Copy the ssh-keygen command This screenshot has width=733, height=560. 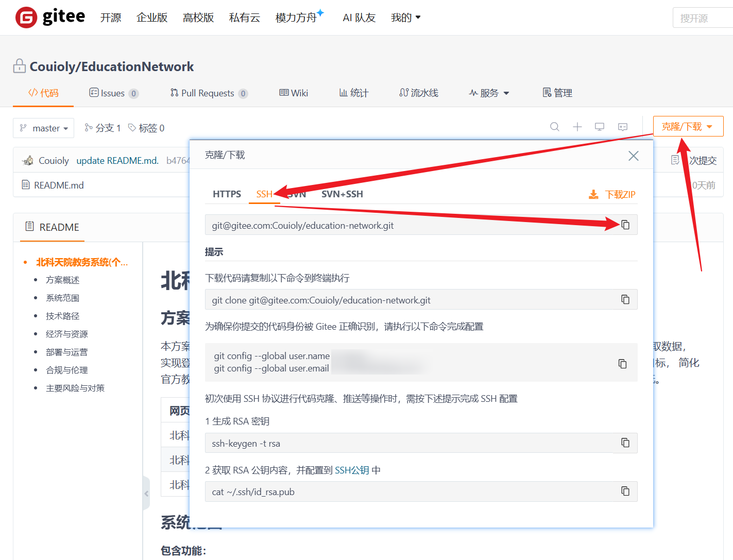625,443
